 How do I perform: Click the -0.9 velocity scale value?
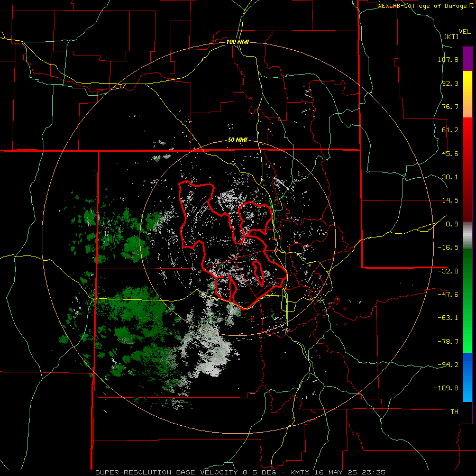(450, 224)
